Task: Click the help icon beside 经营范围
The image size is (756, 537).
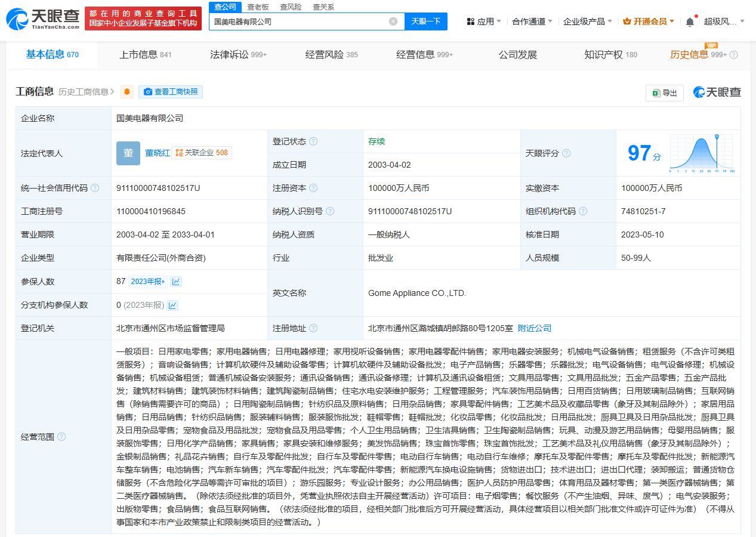Action: [x=61, y=437]
